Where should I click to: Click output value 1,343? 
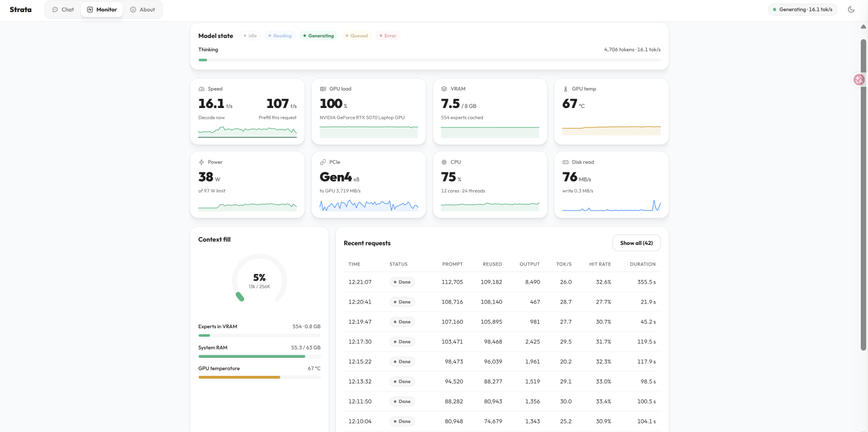pos(532,421)
